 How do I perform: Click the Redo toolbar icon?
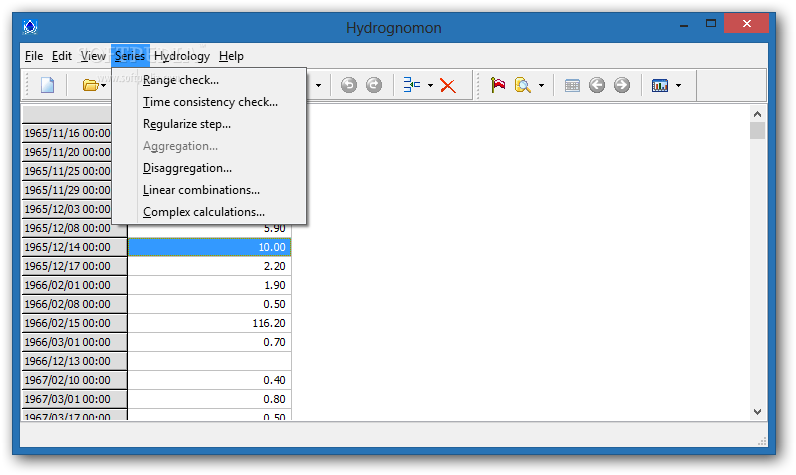click(374, 85)
